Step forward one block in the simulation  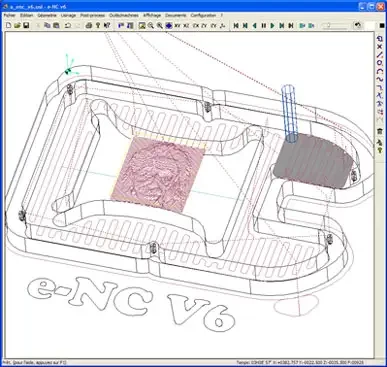282,25
